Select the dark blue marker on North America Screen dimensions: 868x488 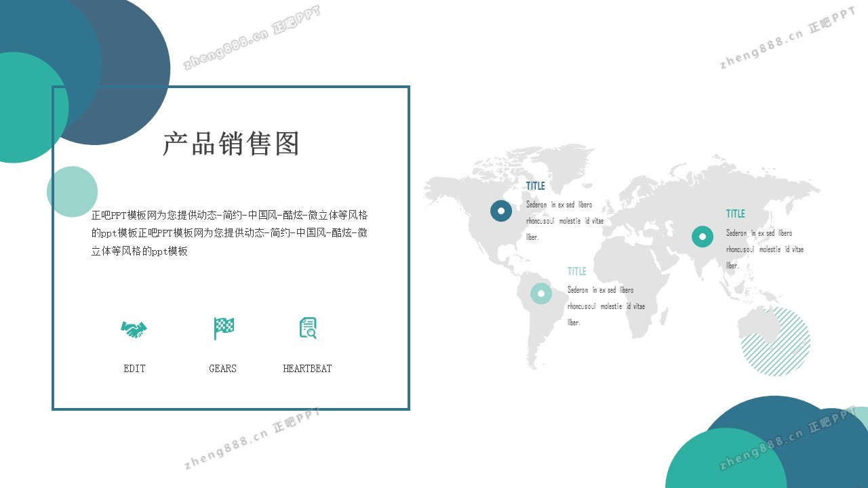tap(501, 211)
